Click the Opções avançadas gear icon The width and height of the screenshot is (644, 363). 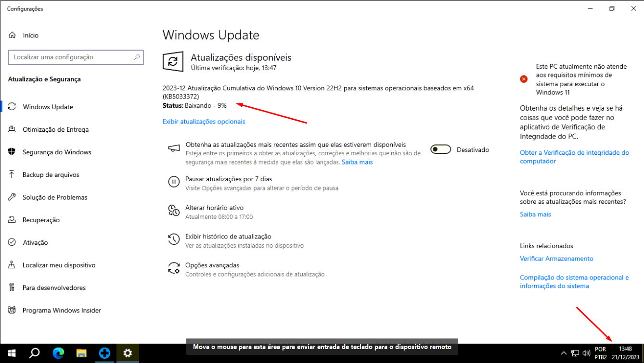pyautogui.click(x=173, y=268)
